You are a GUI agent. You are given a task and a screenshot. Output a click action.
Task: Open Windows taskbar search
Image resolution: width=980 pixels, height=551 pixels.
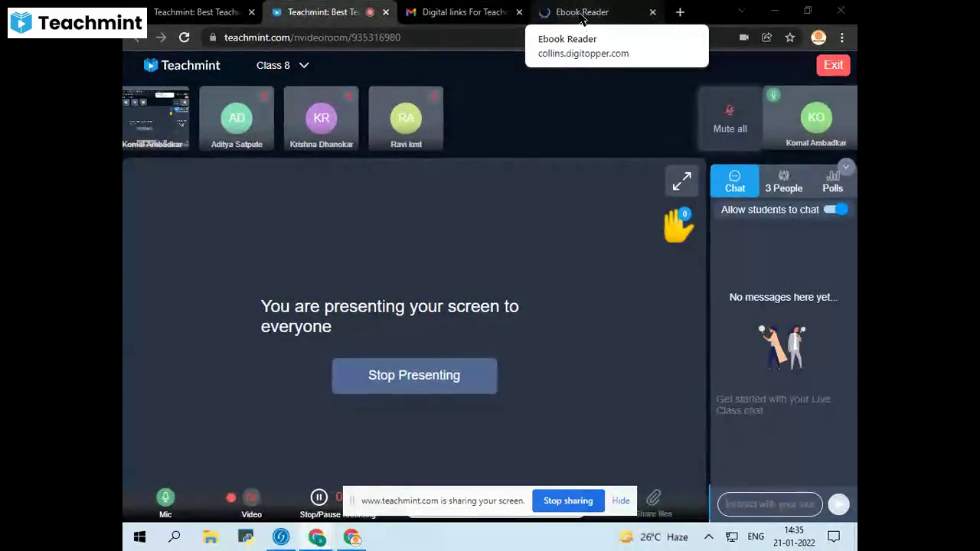click(175, 537)
